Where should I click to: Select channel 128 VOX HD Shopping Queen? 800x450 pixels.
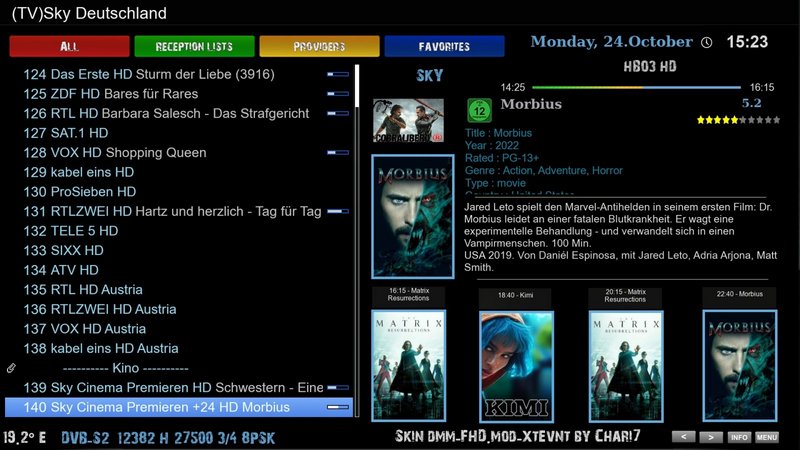pyautogui.click(x=179, y=153)
